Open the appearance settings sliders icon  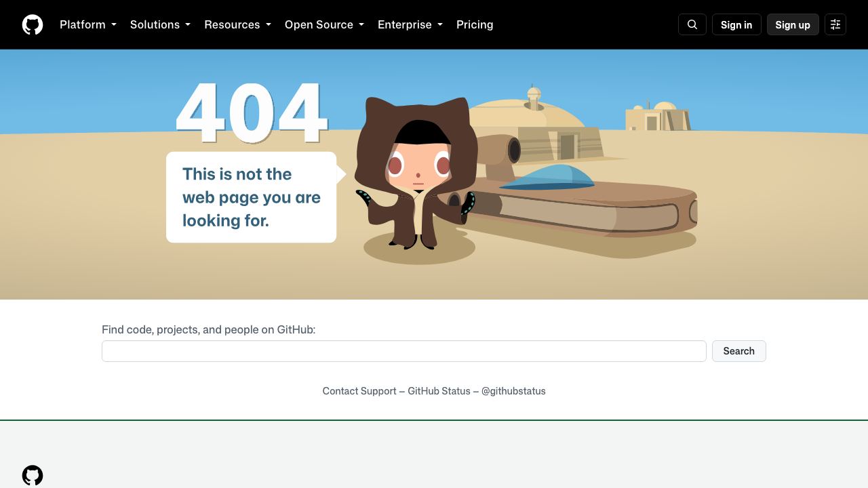835,24
